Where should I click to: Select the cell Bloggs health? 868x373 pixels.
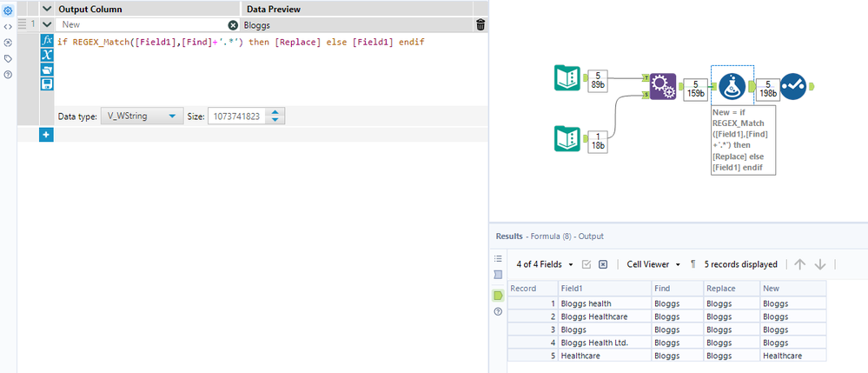pos(605,303)
